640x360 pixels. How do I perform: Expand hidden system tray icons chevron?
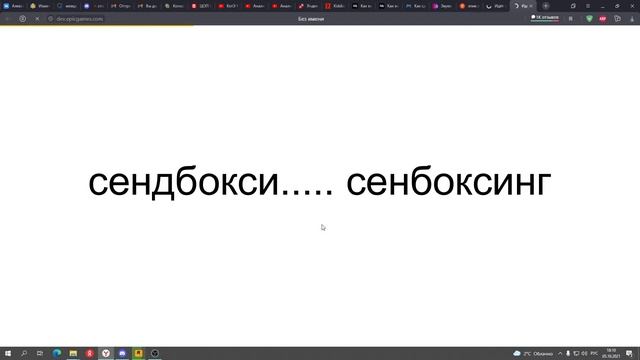tap(560, 353)
